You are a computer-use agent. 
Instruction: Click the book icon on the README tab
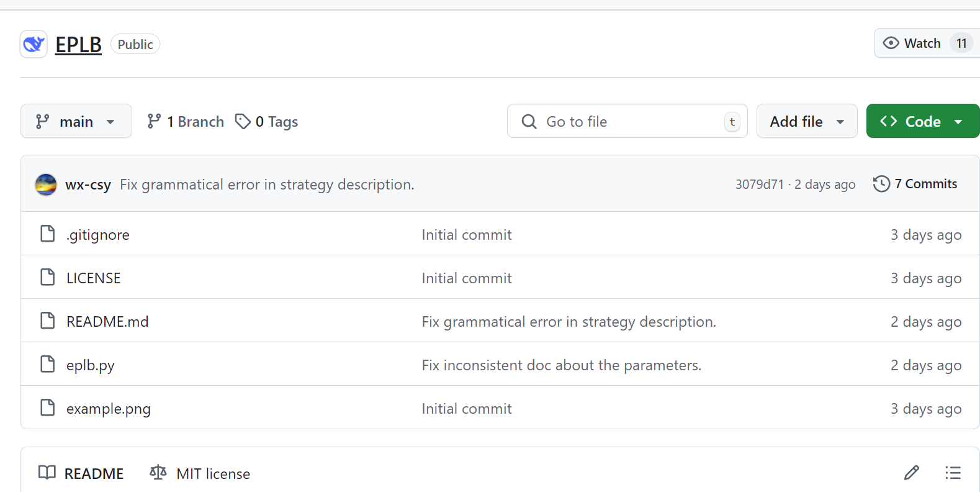47,473
